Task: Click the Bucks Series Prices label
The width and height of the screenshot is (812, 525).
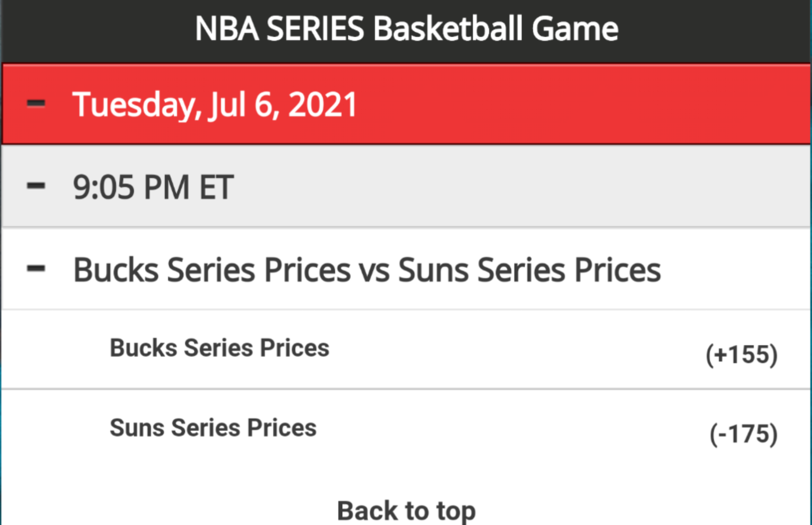Action: click(x=219, y=348)
